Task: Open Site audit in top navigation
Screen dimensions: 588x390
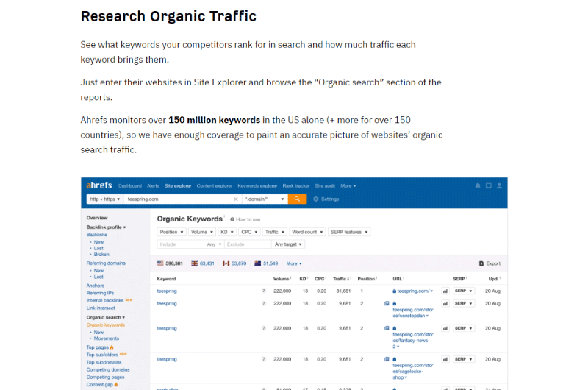Action: (325, 186)
